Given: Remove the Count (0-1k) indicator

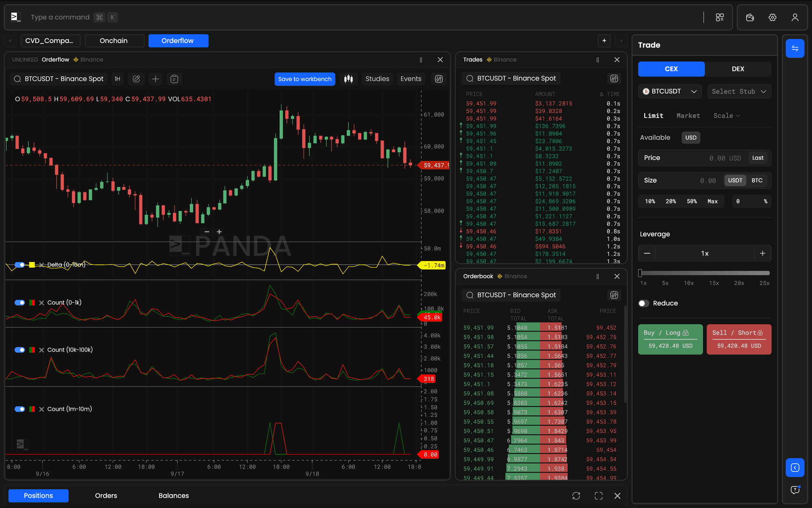Looking at the screenshot, I should click(x=41, y=303).
